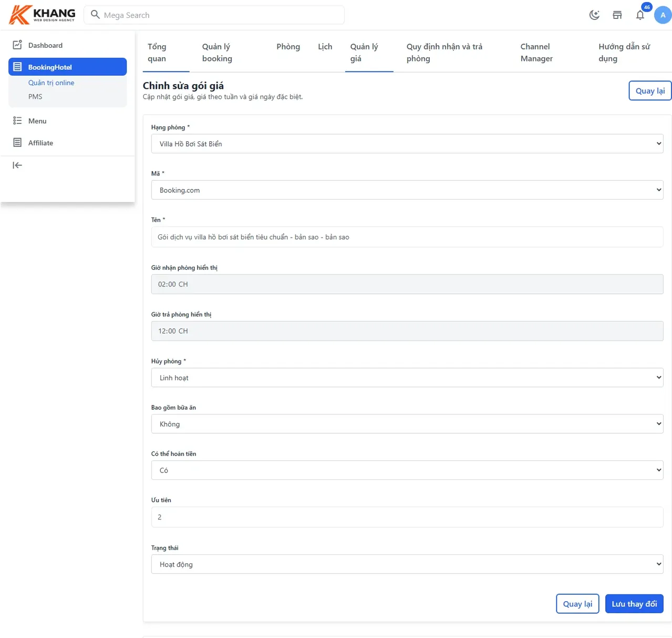This screenshot has width=672, height=638.
Task: Focus the Mega Search input field
Action: point(214,15)
